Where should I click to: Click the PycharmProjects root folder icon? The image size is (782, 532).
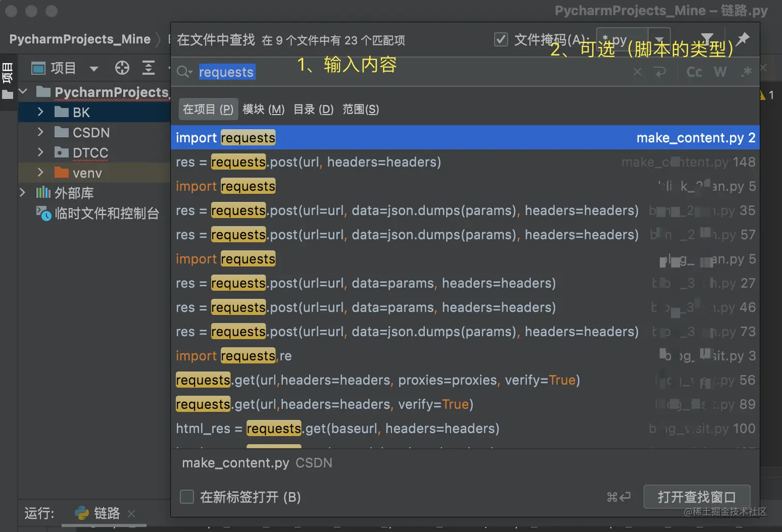click(43, 92)
